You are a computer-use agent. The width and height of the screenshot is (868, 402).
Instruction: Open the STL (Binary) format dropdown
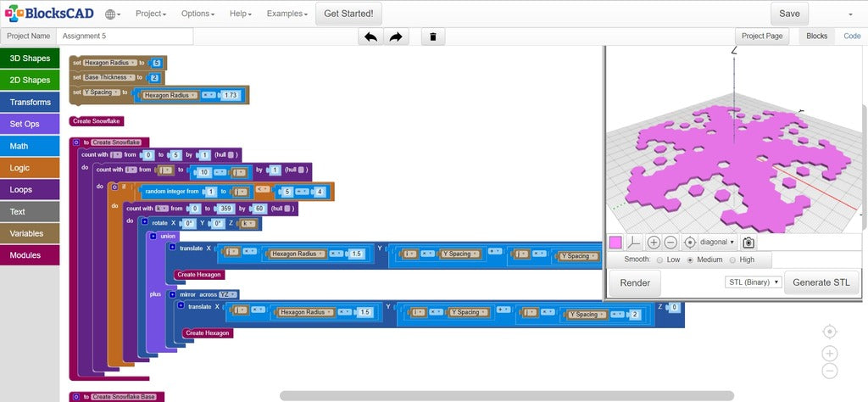(753, 282)
